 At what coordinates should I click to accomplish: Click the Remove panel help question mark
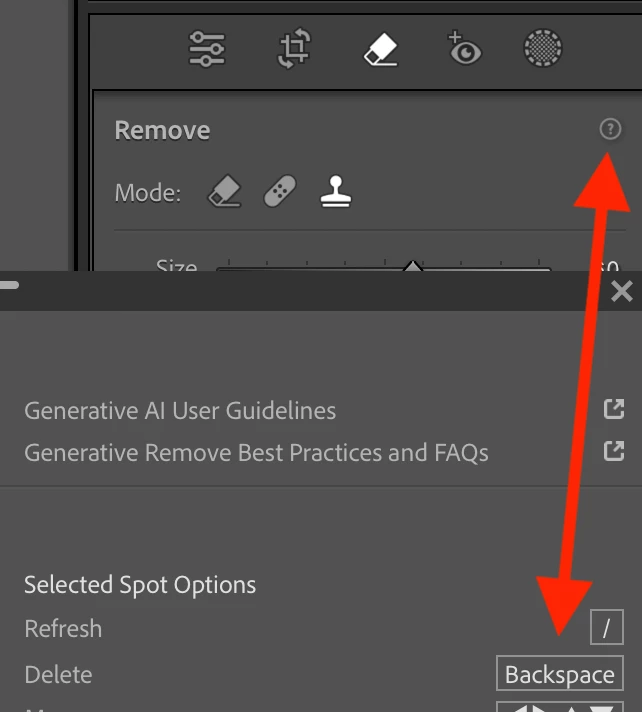610,129
